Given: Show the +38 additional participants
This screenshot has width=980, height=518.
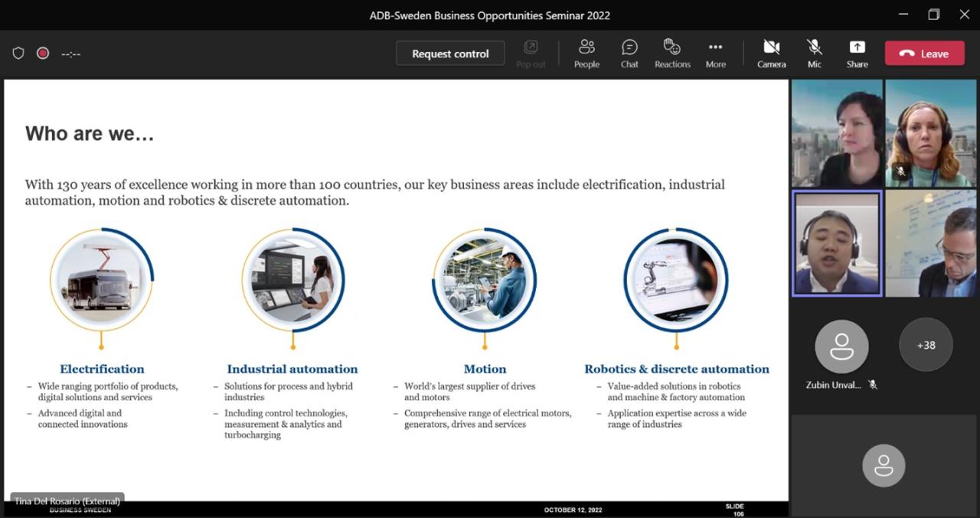Looking at the screenshot, I should coord(926,345).
